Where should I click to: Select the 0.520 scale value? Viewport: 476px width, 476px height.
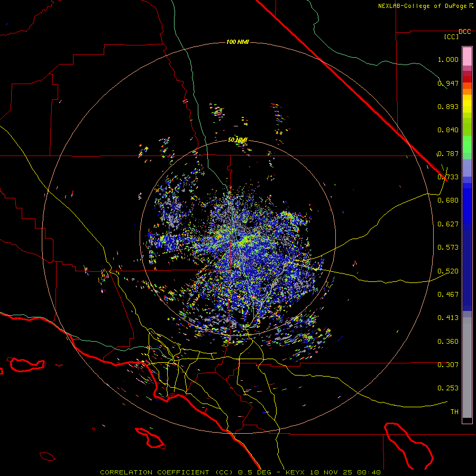click(448, 271)
